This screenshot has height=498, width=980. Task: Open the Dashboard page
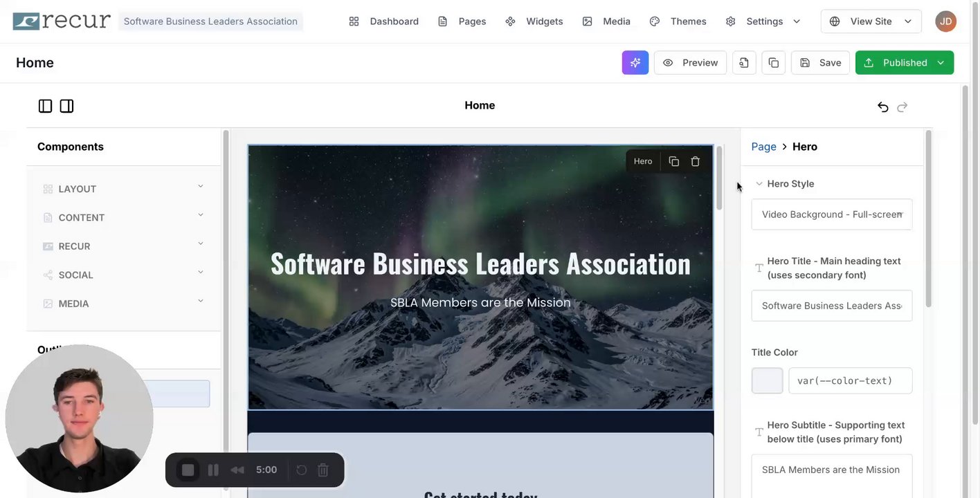click(x=384, y=21)
